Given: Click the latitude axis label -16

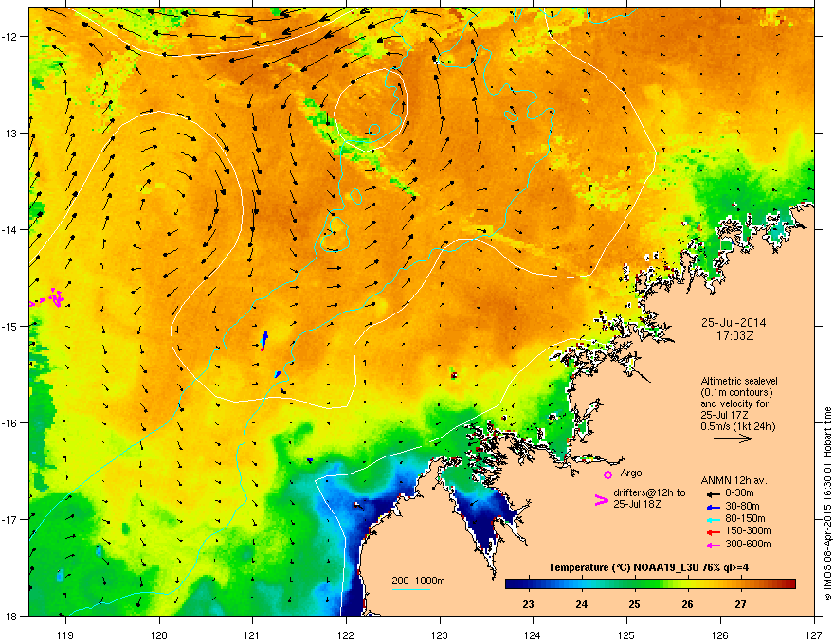Looking at the screenshot, I should (x=10, y=423).
